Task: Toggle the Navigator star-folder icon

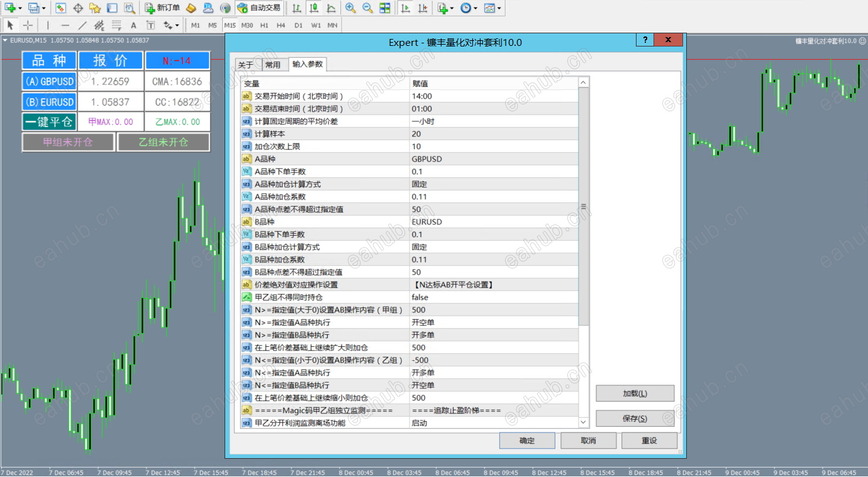Action: click(x=95, y=8)
